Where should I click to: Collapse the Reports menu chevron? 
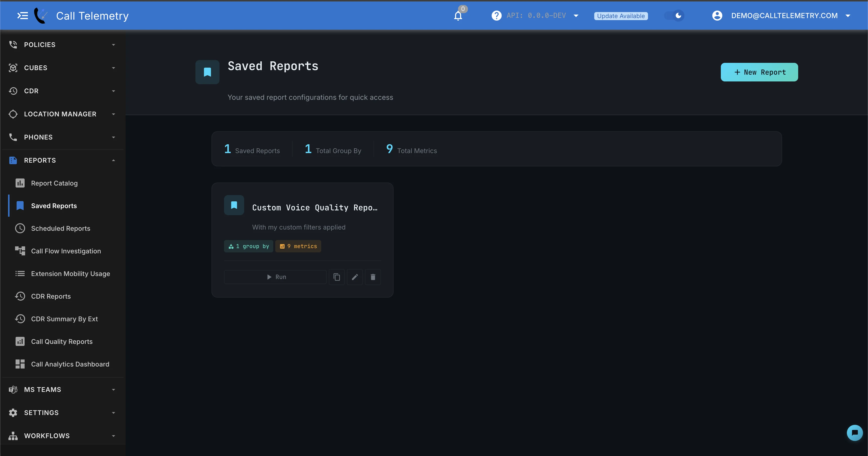[x=114, y=161]
